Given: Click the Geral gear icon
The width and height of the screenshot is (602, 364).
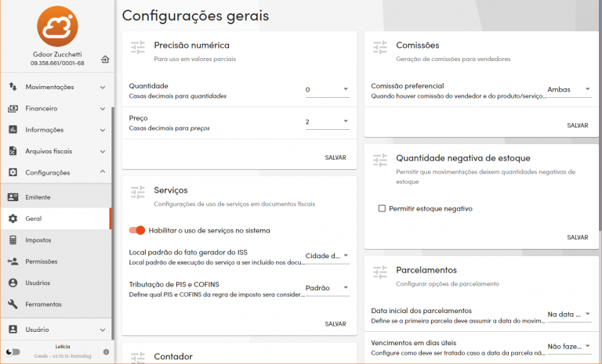Looking at the screenshot, I should click(x=13, y=218).
